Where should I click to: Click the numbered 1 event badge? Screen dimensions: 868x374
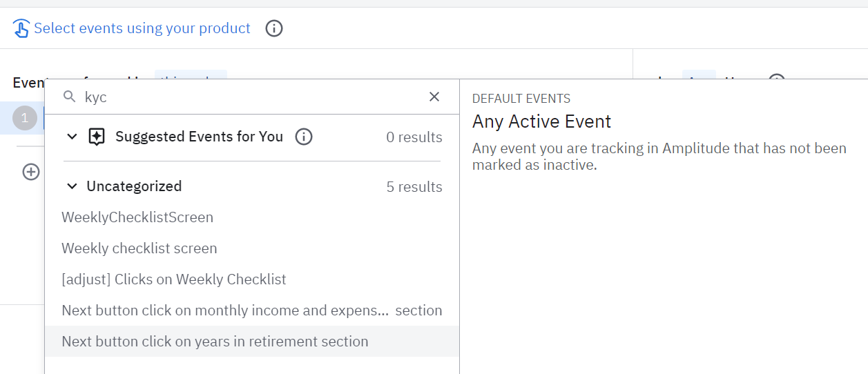point(25,119)
